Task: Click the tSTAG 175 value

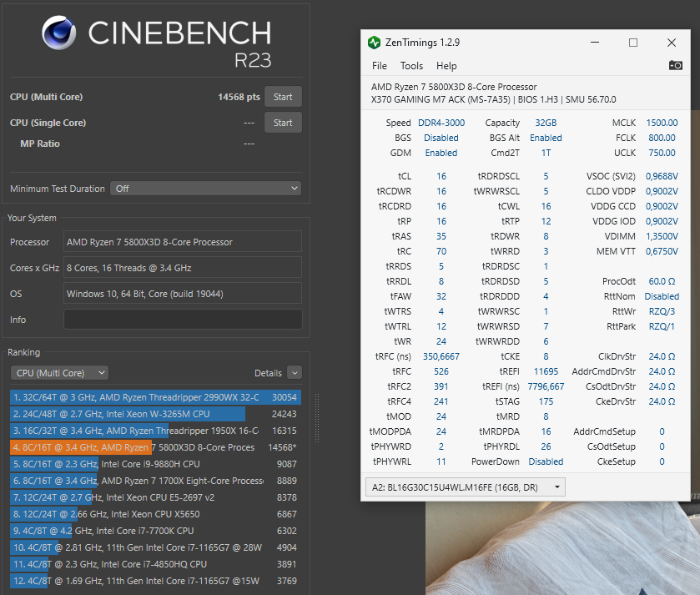Action: click(546, 401)
